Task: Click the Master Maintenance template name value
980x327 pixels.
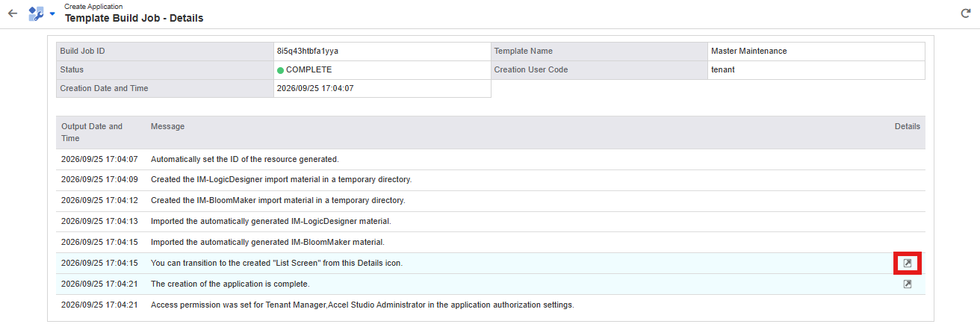Action: coord(748,52)
